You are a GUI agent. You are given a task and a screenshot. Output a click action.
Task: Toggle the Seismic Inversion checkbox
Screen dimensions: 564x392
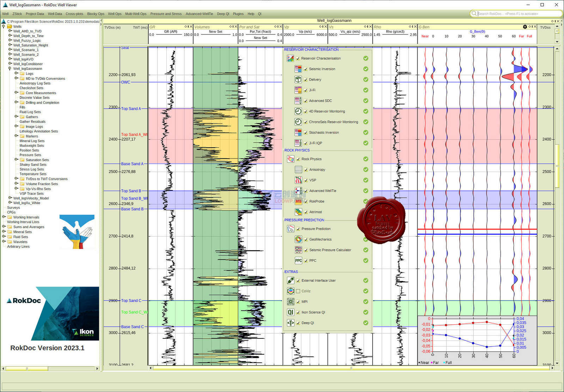[x=306, y=69]
